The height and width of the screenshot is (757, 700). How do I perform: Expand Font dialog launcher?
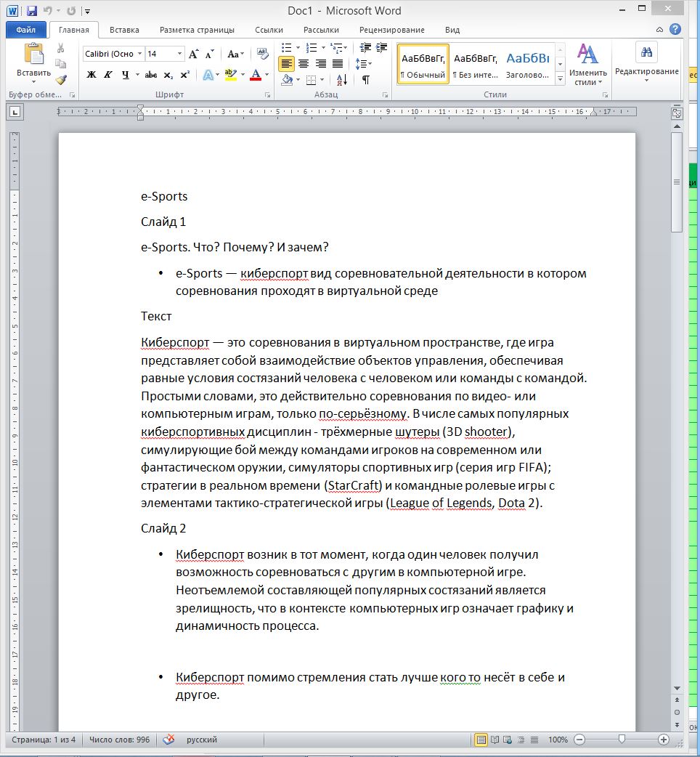[268, 95]
